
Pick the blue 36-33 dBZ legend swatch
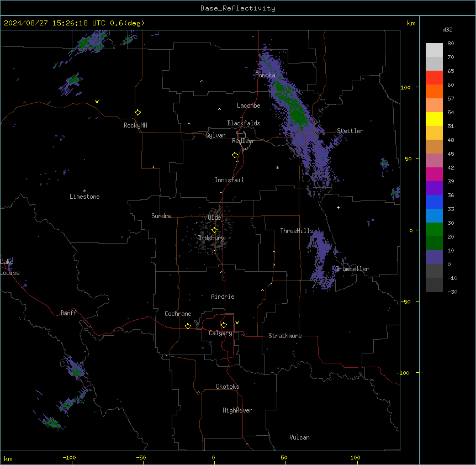(434, 202)
